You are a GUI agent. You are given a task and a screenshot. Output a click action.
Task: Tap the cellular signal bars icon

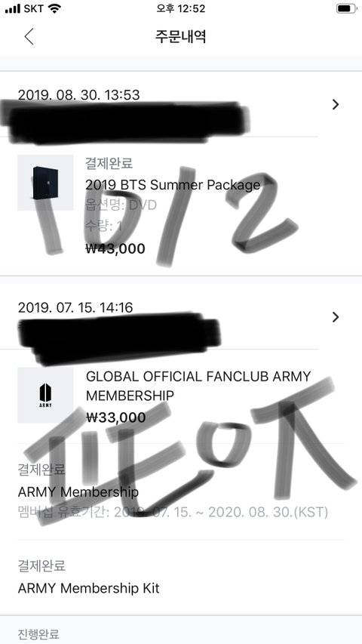[12, 8]
